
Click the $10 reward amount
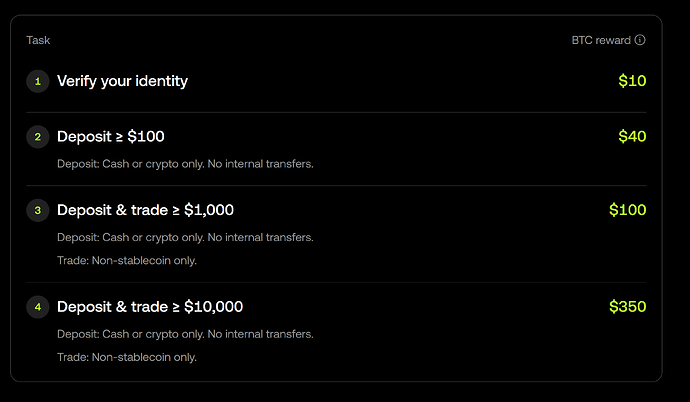632,81
